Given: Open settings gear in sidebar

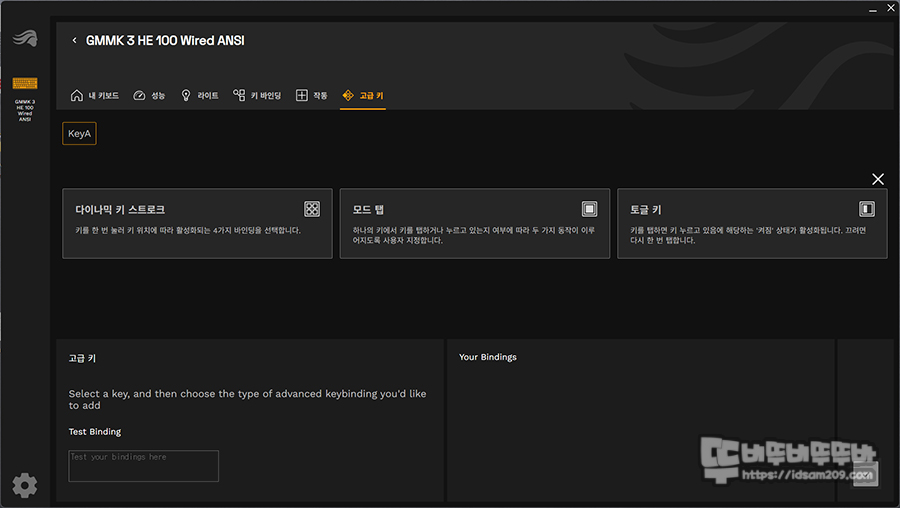Looking at the screenshot, I should click(x=25, y=486).
